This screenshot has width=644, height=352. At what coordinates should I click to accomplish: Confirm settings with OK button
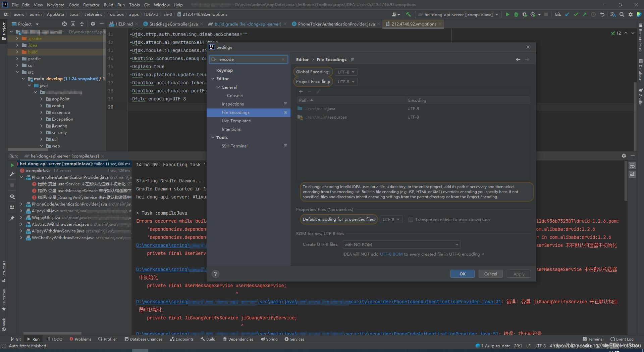pos(462,274)
